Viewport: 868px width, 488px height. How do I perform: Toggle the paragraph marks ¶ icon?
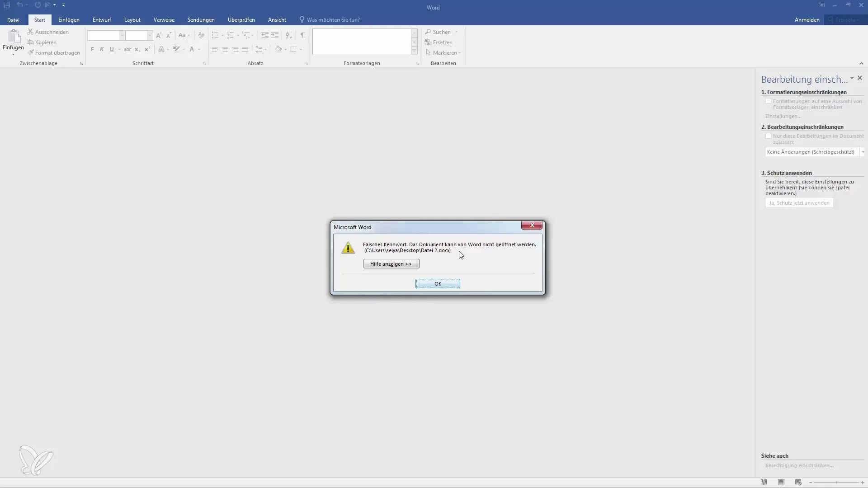pos(303,35)
